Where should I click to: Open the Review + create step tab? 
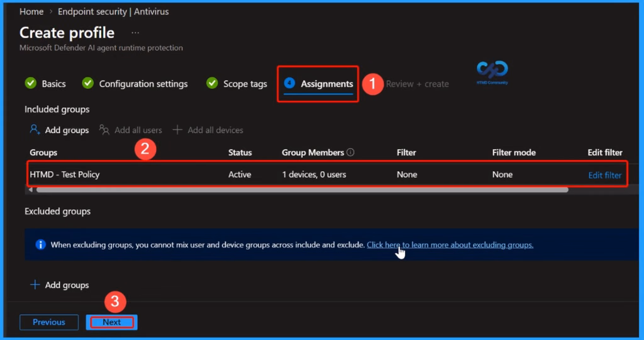point(418,84)
